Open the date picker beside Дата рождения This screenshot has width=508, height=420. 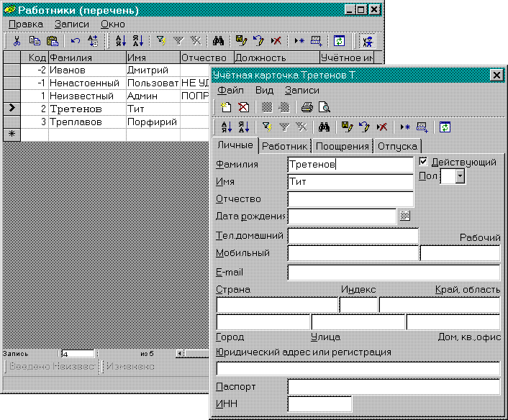click(404, 215)
